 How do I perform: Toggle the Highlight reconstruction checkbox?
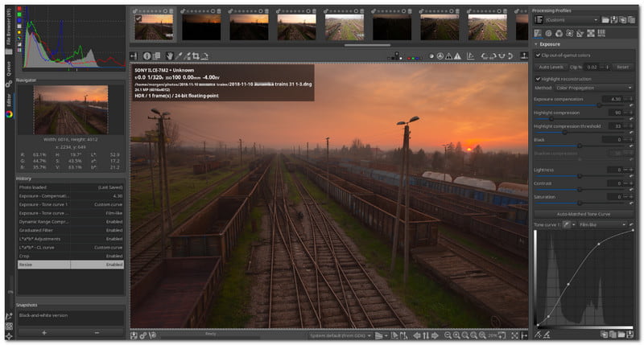pos(539,78)
